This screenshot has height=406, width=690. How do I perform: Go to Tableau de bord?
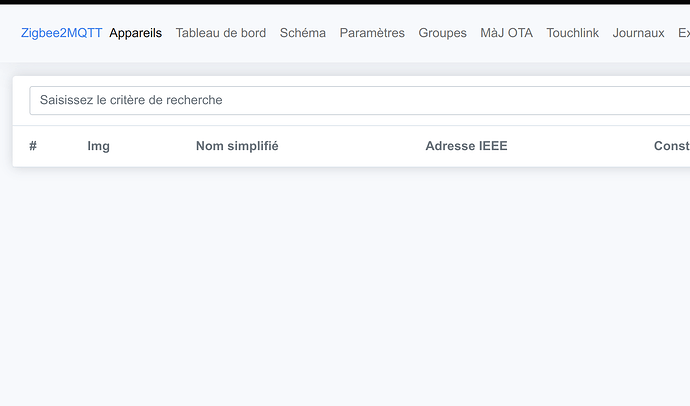click(x=220, y=33)
